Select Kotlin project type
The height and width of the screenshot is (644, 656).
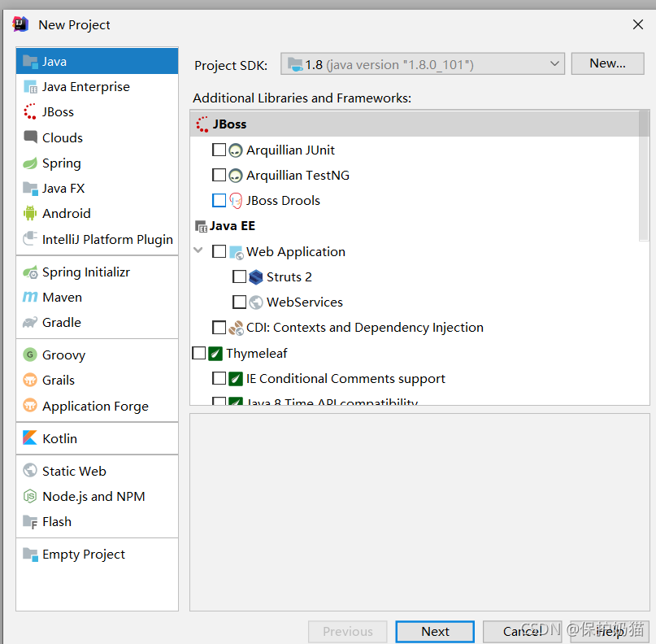pyautogui.click(x=97, y=438)
